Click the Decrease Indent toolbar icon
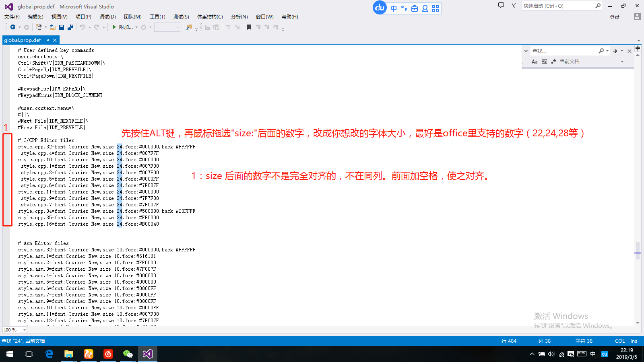The height and width of the screenshot is (362, 644). 208,27
